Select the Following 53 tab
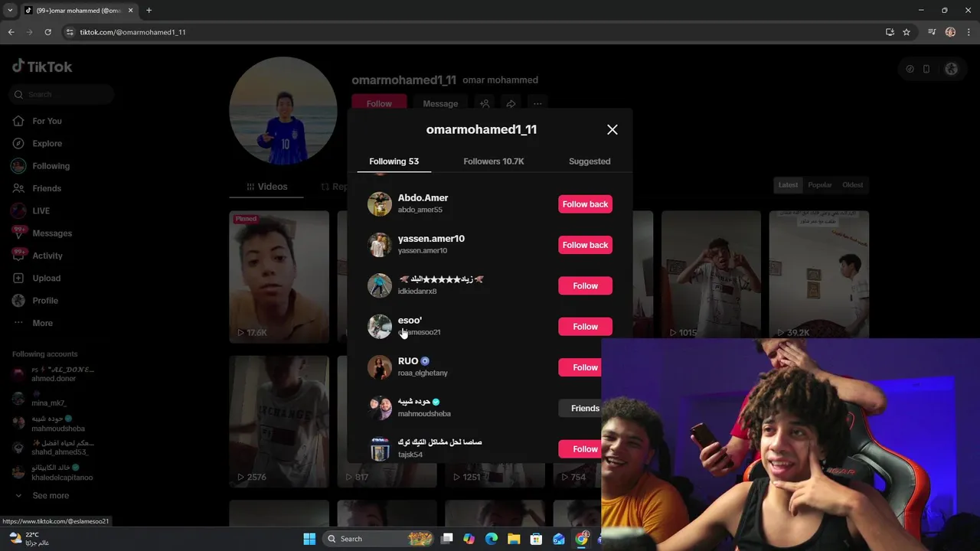Image resolution: width=980 pixels, height=551 pixels. point(394,161)
